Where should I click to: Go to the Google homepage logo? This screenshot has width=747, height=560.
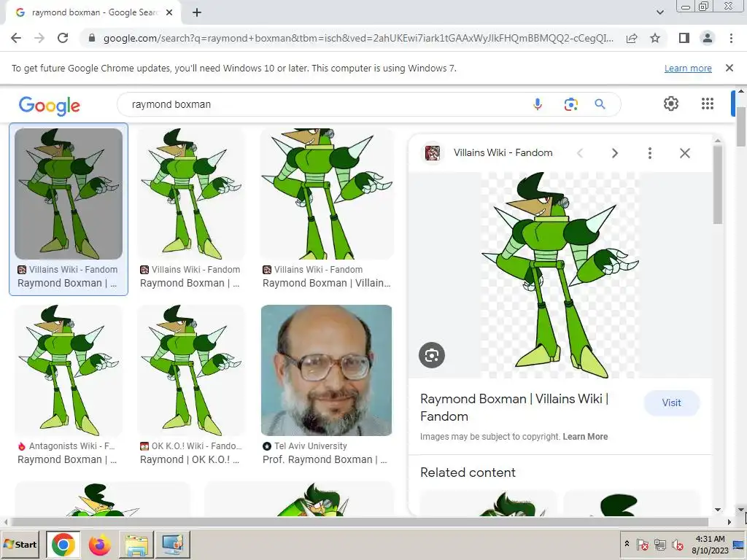click(50, 106)
